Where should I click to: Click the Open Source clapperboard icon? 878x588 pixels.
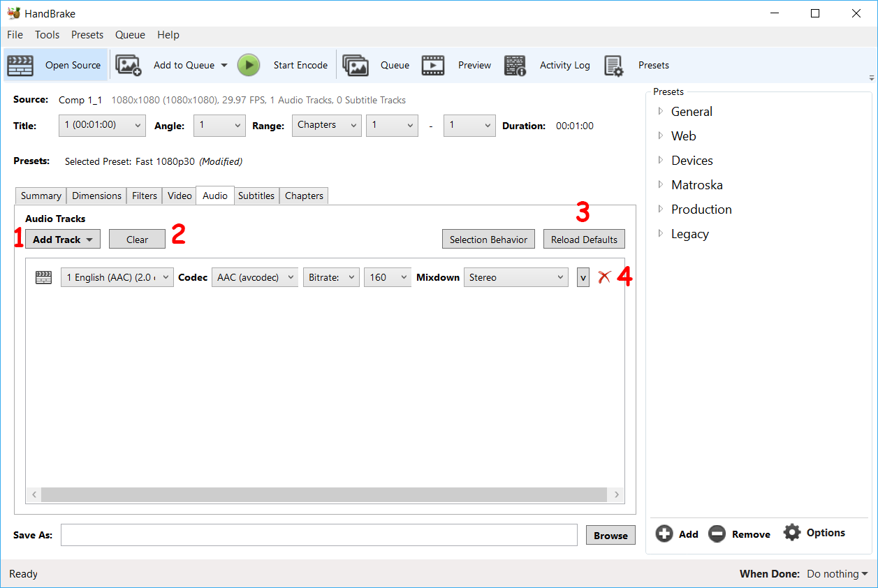tap(20, 65)
